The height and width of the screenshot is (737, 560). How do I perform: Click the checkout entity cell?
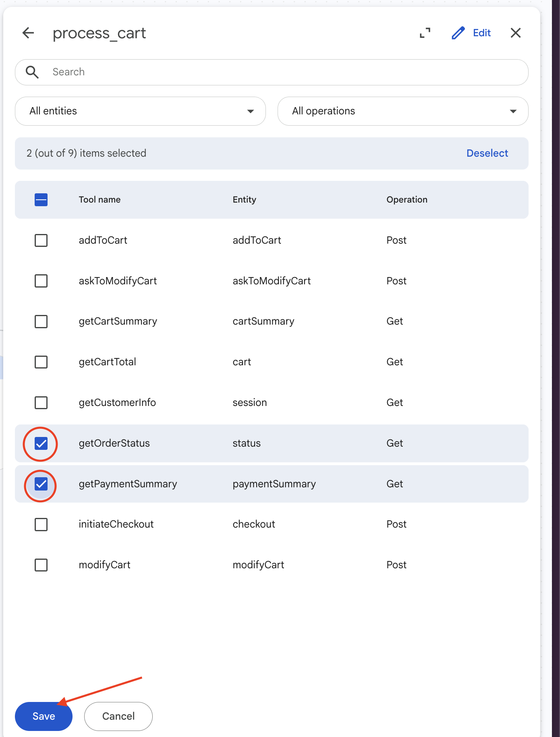[254, 524]
